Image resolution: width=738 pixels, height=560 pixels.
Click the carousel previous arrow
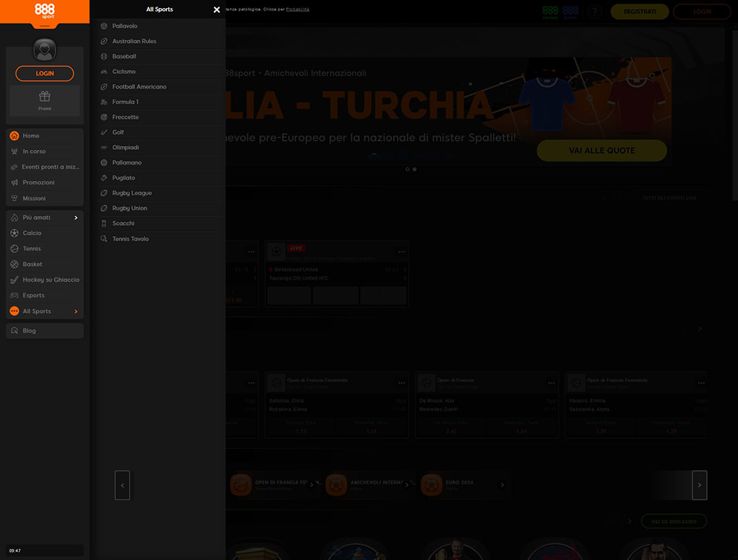pos(123,485)
